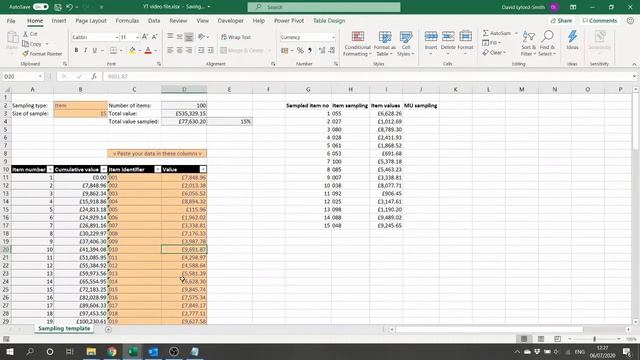Adjust the zoom slider in status bar
The width and height of the screenshot is (640, 360).
(x=595, y=339)
